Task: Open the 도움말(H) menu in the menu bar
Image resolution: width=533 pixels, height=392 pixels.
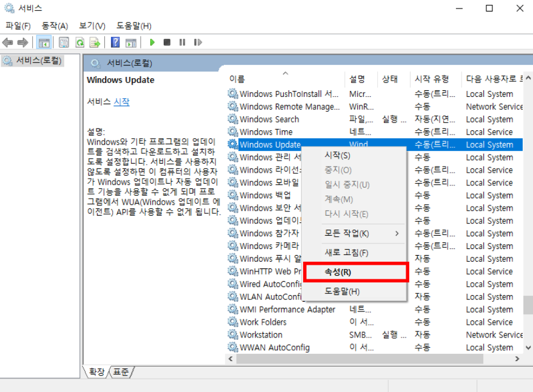Action: (134, 26)
